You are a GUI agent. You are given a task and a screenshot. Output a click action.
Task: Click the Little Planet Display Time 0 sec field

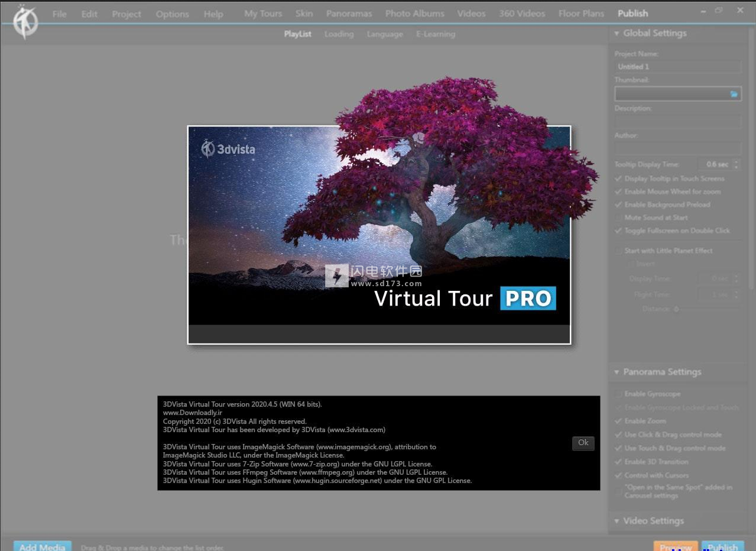point(715,278)
